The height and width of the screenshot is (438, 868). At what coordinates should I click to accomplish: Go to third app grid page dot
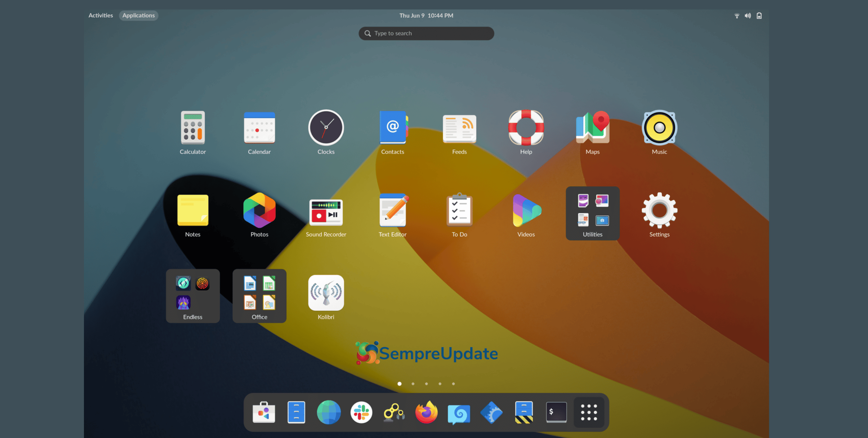426,384
